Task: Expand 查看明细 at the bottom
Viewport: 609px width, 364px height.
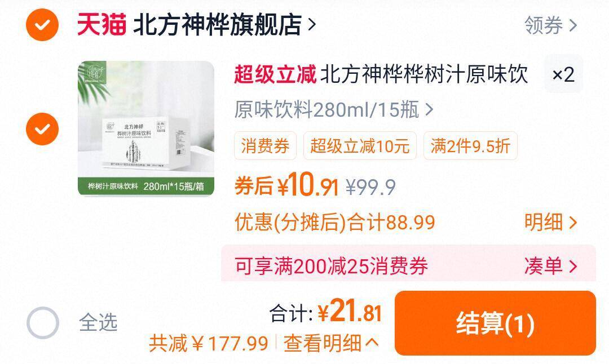Action: pyautogui.click(x=331, y=343)
